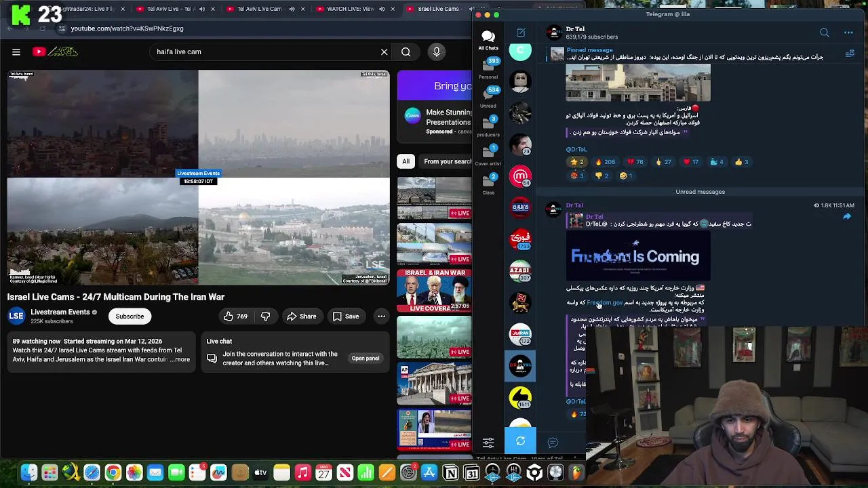Open Telegram Cover artist folder
The image size is (868, 488).
[488, 155]
